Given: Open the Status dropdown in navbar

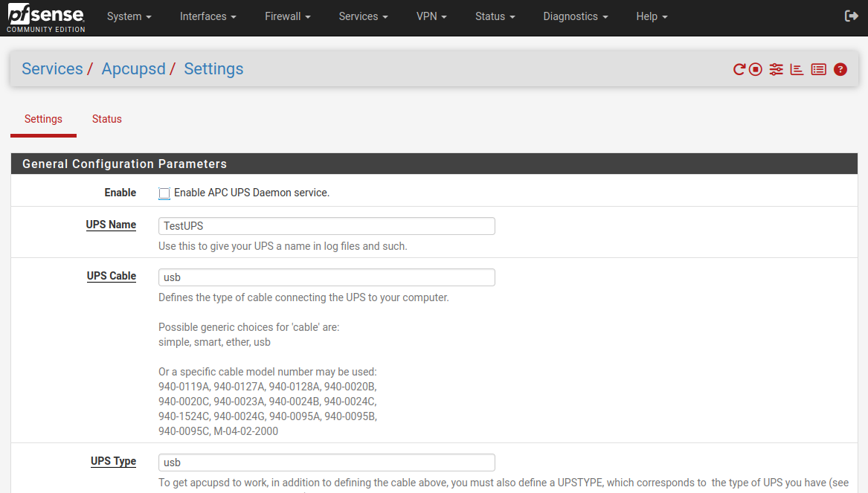Looking at the screenshot, I should click(x=495, y=16).
